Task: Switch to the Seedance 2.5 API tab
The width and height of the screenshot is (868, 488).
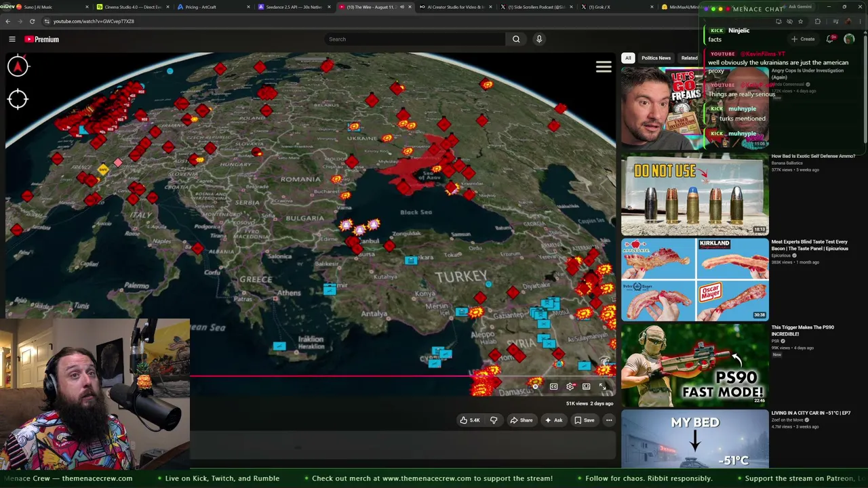Action: point(294,7)
